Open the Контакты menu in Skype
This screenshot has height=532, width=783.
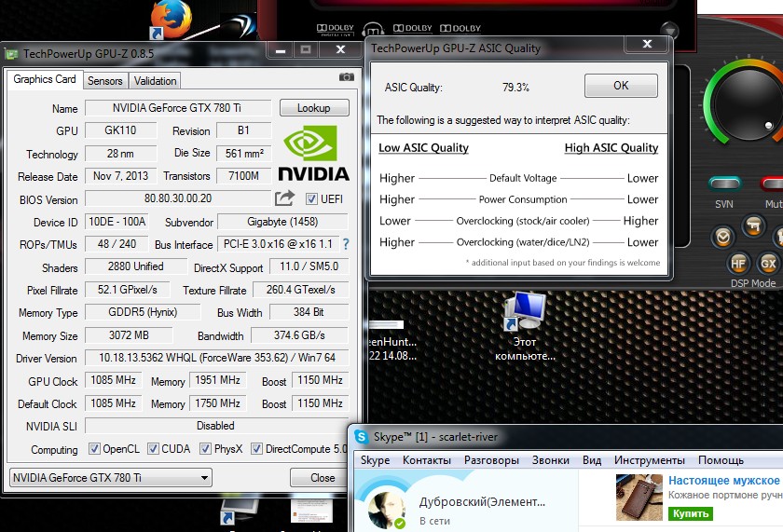pos(427,460)
